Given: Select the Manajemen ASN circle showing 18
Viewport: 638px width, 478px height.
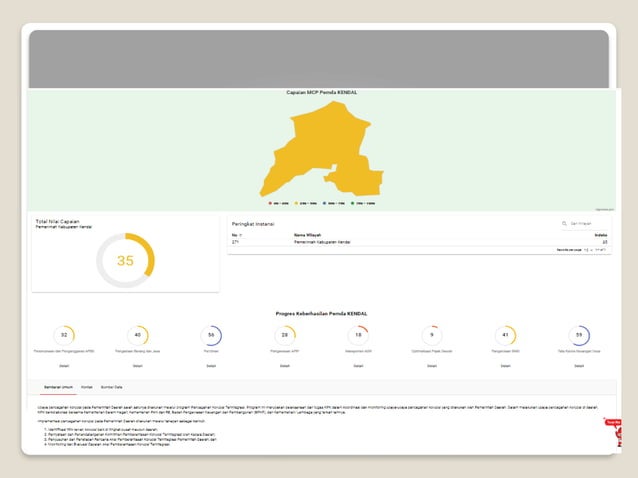Looking at the screenshot, I should [x=358, y=336].
